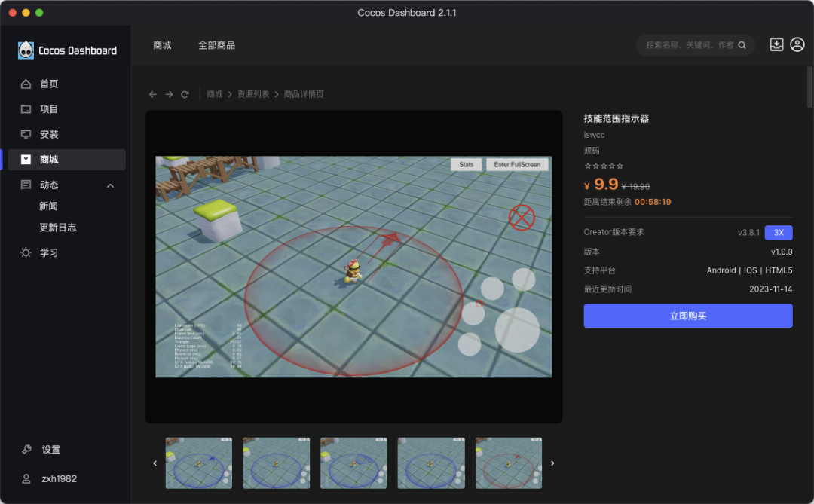Select the fourth preview thumbnail
The width and height of the screenshot is (814, 504).
click(x=431, y=463)
